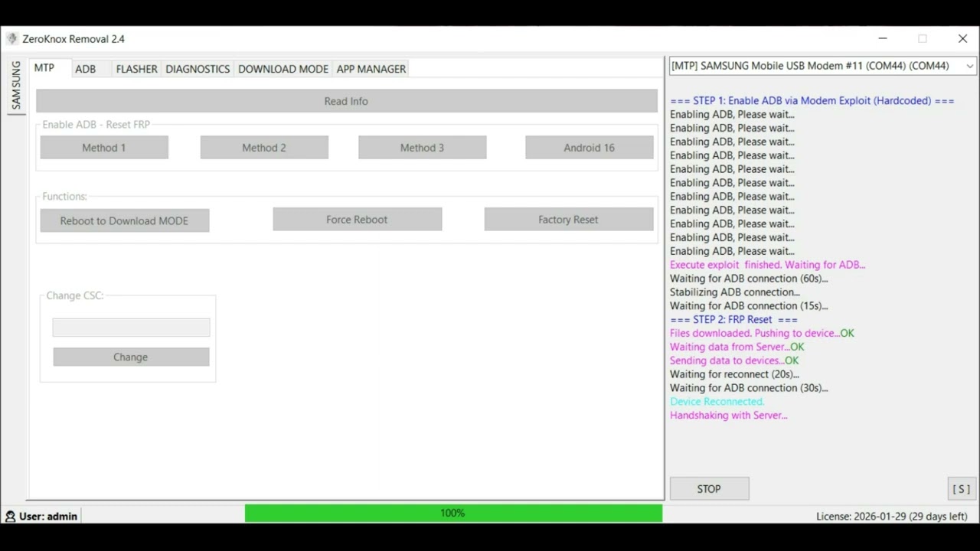Click the Android 16 button
This screenshot has height=551, width=980.
pos(589,148)
